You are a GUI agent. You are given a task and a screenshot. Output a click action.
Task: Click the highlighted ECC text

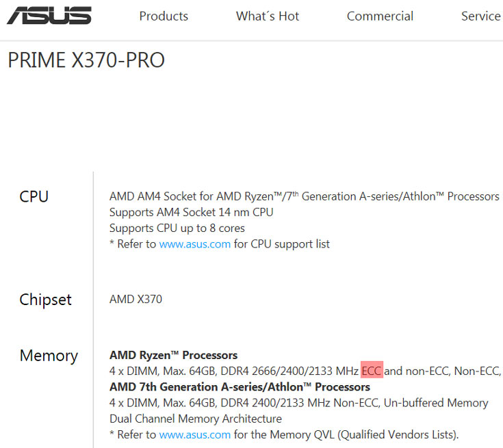click(x=372, y=371)
